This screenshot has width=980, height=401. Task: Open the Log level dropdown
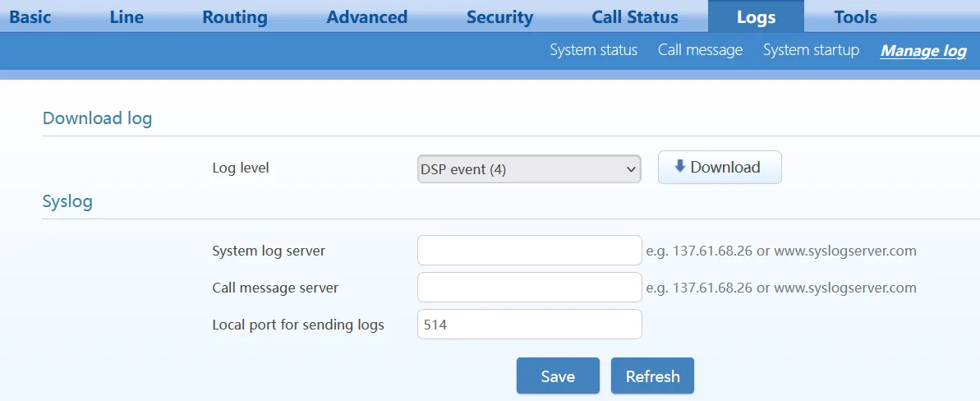(x=529, y=169)
